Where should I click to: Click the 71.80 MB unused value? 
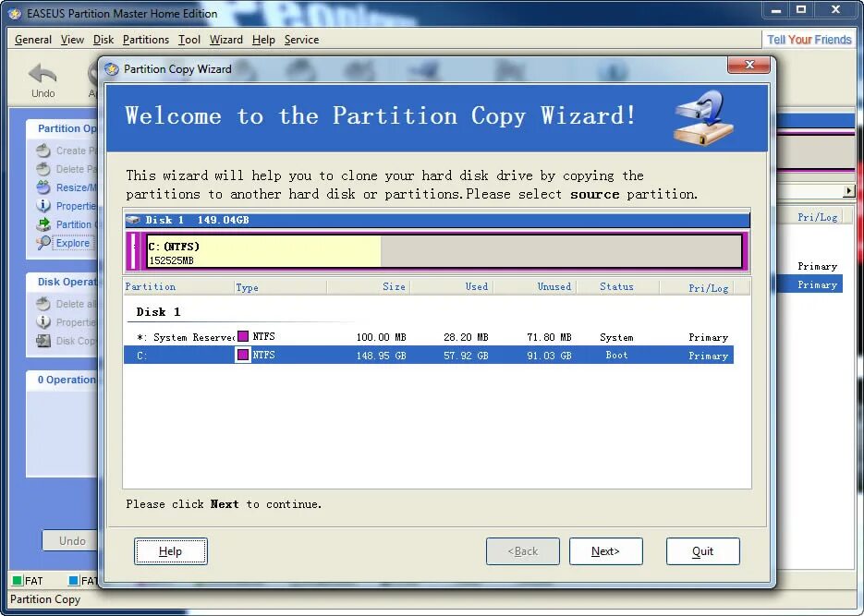[549, 337]
